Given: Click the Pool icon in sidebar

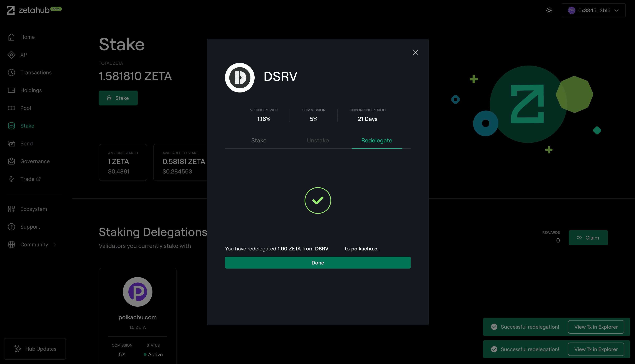Looking at the screenshot, I should point(11,108).
